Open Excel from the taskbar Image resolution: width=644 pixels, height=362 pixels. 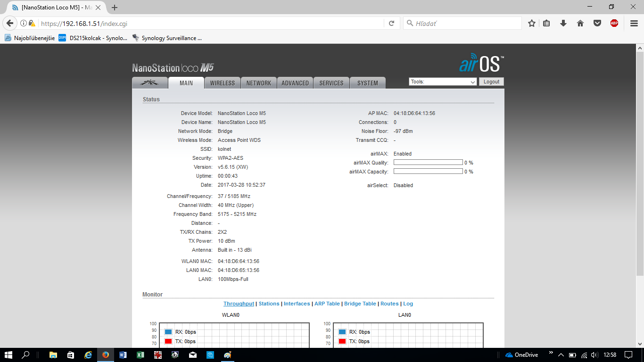click(140, 354)
